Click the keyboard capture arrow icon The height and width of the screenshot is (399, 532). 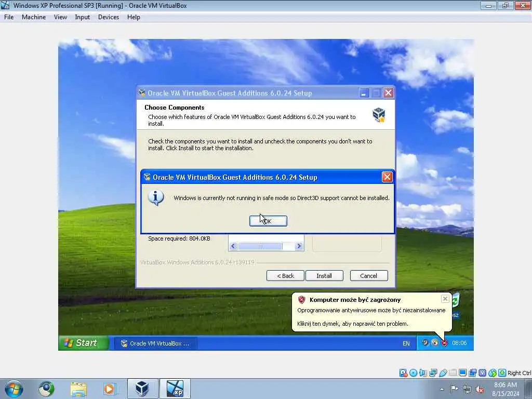pyautogui.click(x=502, y=373)
